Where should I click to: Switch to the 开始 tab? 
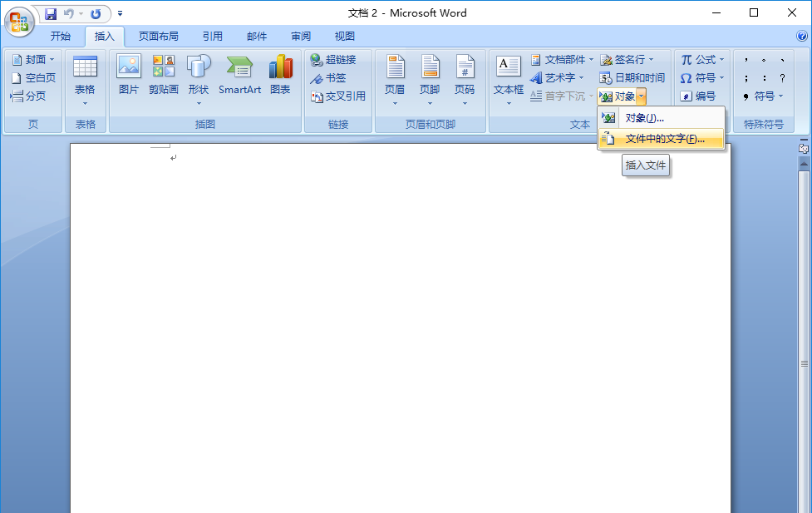(61, 37)
